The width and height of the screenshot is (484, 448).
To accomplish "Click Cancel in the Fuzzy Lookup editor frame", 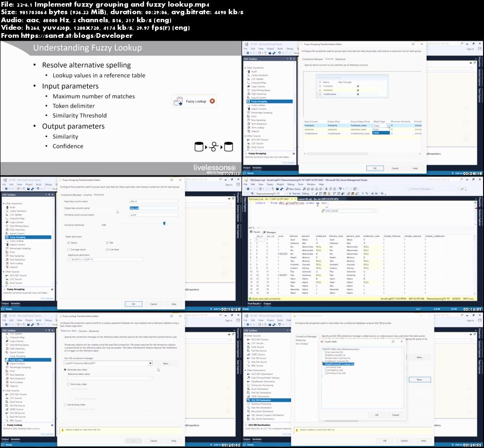I will click(x=154, y=441).
